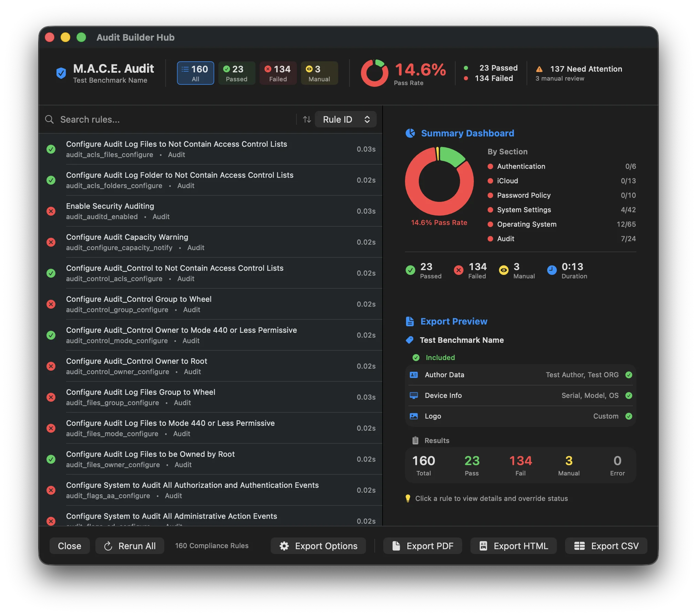Click the Export Preview document icon
Viewport: 697px width, 616px height.
click(x=410, y=321)
